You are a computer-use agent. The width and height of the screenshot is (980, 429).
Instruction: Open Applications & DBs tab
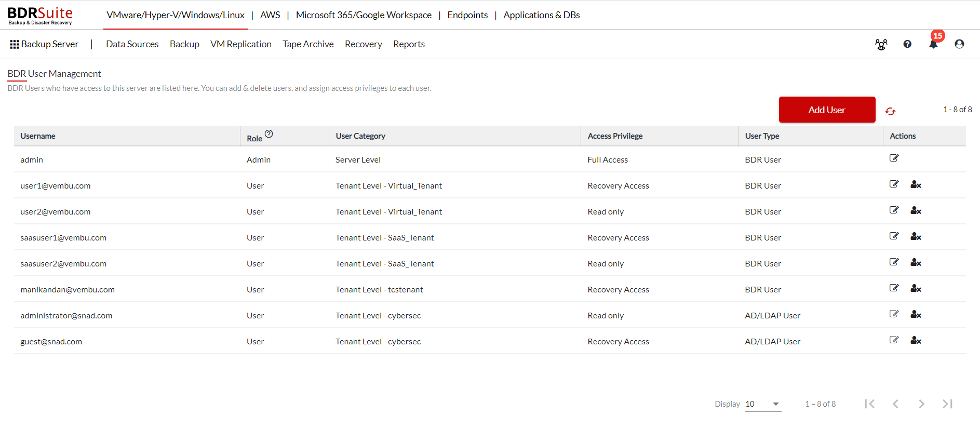click(542, 15)
